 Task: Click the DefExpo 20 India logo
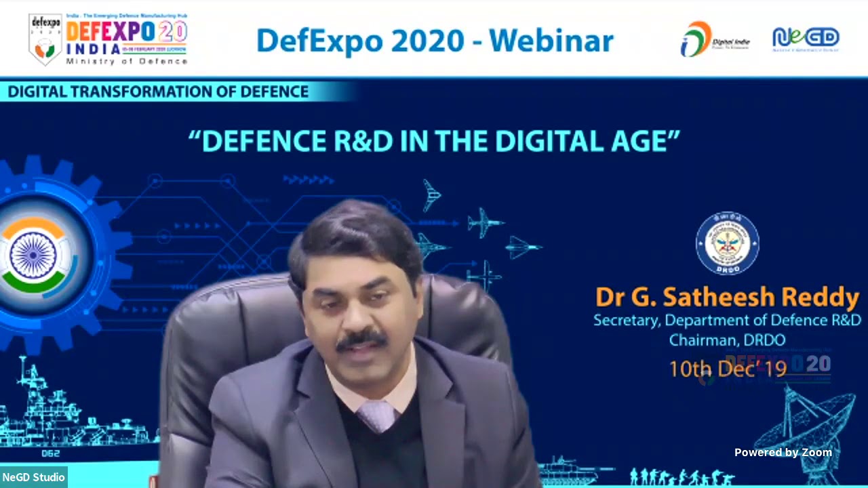[x=108, y=39]
